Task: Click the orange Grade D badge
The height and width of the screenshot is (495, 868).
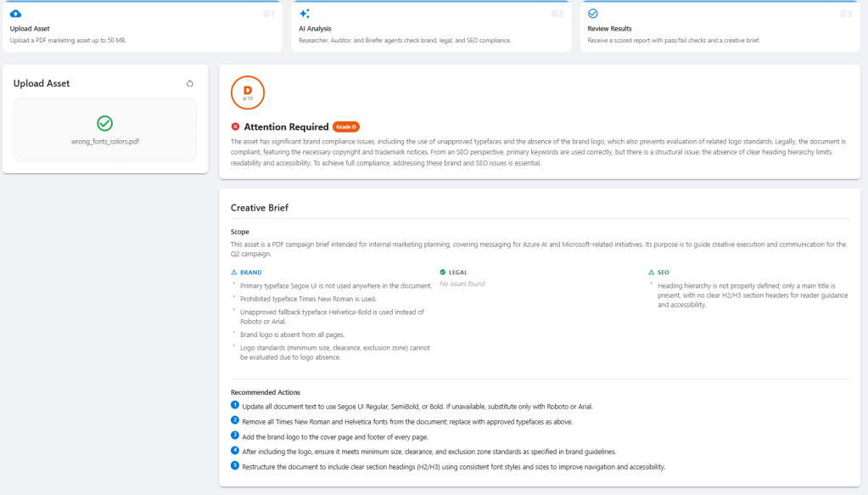Action: click(x=346, y=127)
